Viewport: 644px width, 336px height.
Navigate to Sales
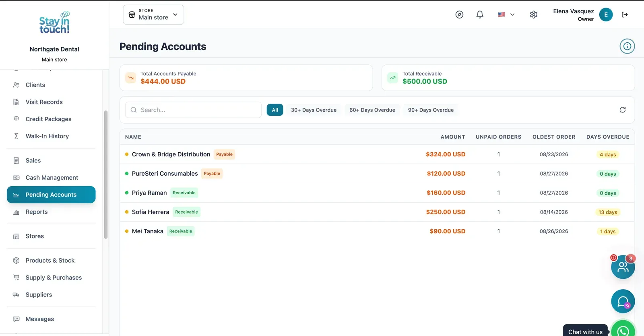pos(51,161)
